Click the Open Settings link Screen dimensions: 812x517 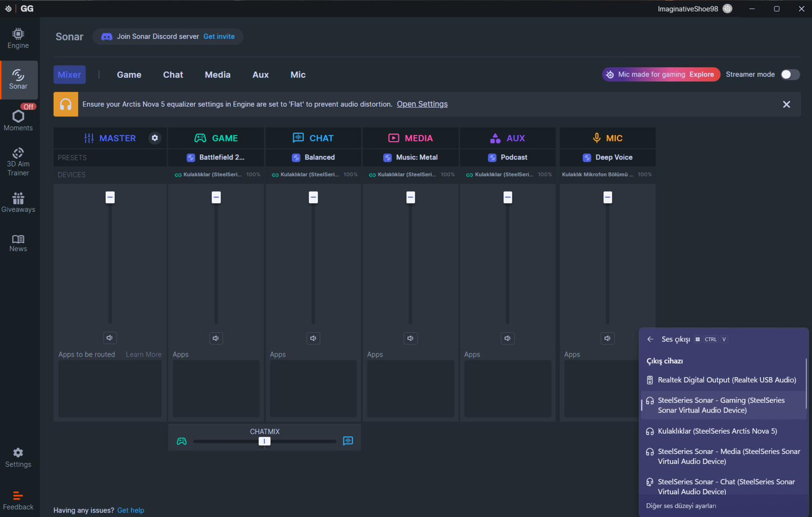[422, 104]
